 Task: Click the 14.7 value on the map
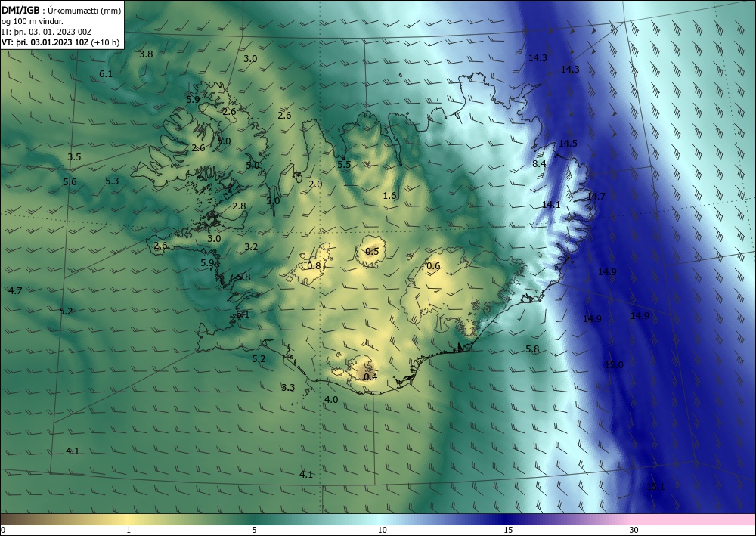(x=596, y=196)
